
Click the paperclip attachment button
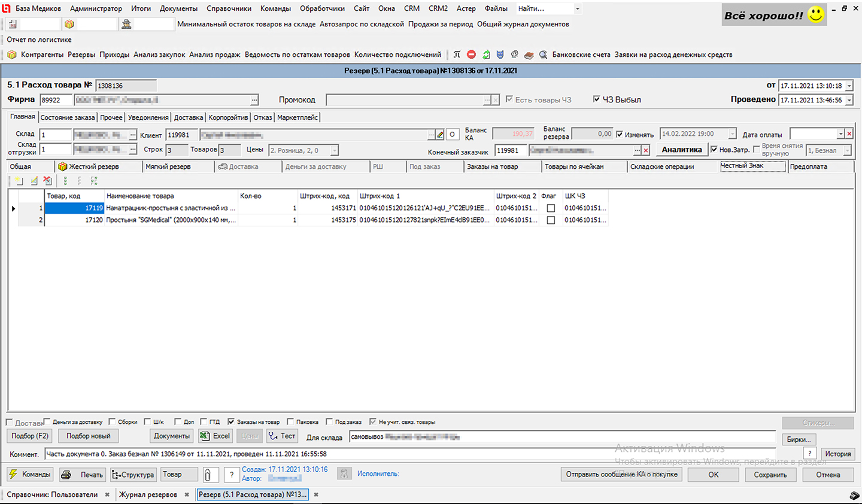pyautogui.click(x=208, y=475)
